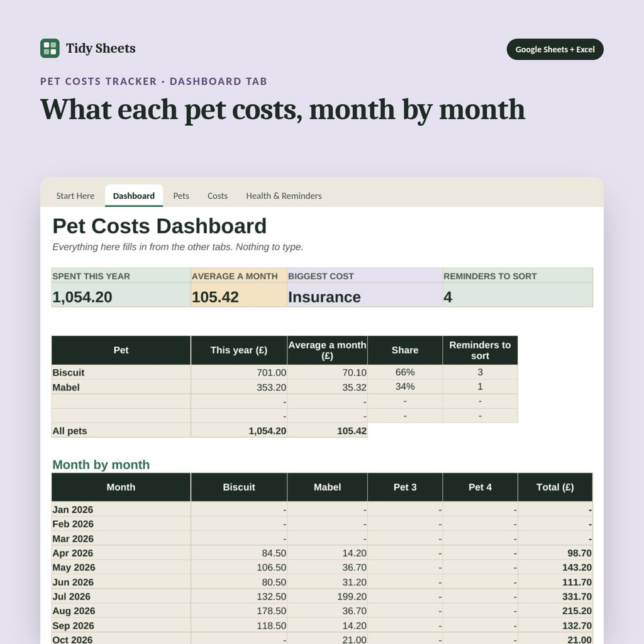Select the Aug 2026 row label

pos(121,611)
